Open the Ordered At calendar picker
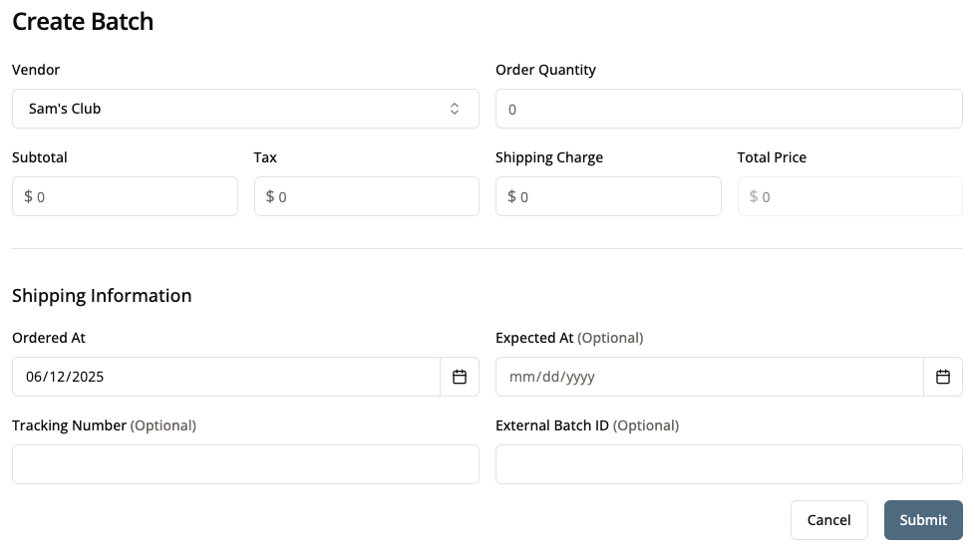Screen dimensions: 980x553 460,377
